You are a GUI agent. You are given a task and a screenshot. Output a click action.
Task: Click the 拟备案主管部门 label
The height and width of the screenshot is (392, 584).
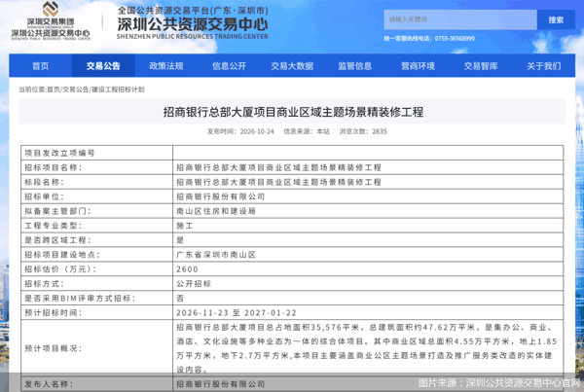coord(57,211)
